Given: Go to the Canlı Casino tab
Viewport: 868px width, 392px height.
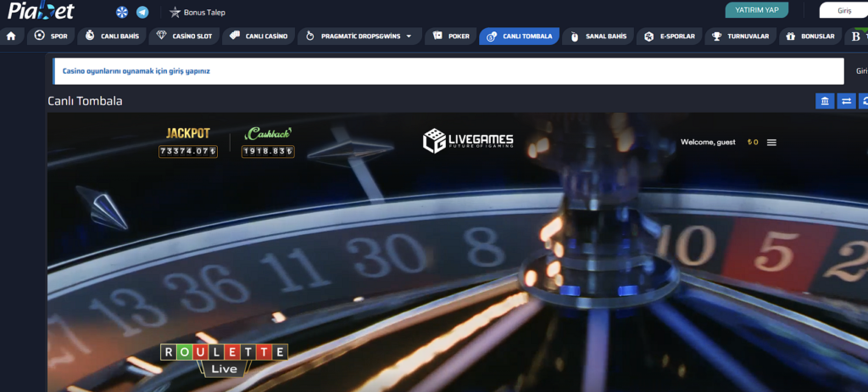Looking at the screenshot, I should click(259, 36).
